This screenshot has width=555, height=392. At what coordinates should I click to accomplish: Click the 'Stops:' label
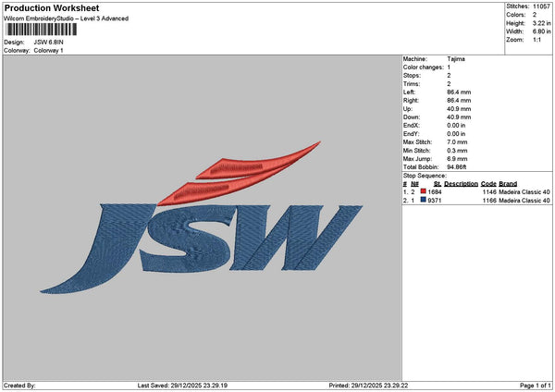(412, 76)
